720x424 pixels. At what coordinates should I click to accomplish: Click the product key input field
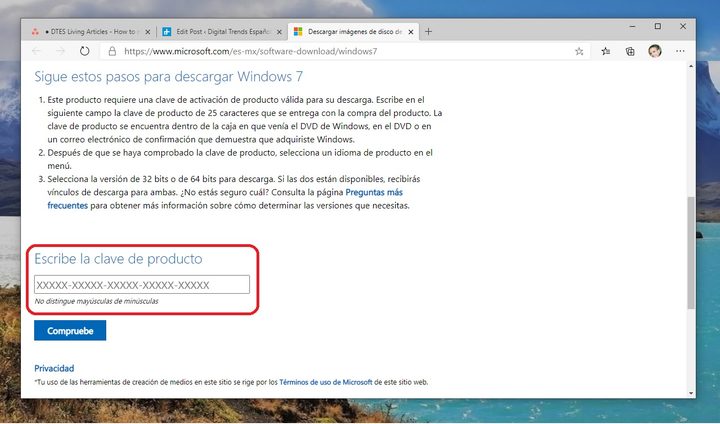(142, 284)
